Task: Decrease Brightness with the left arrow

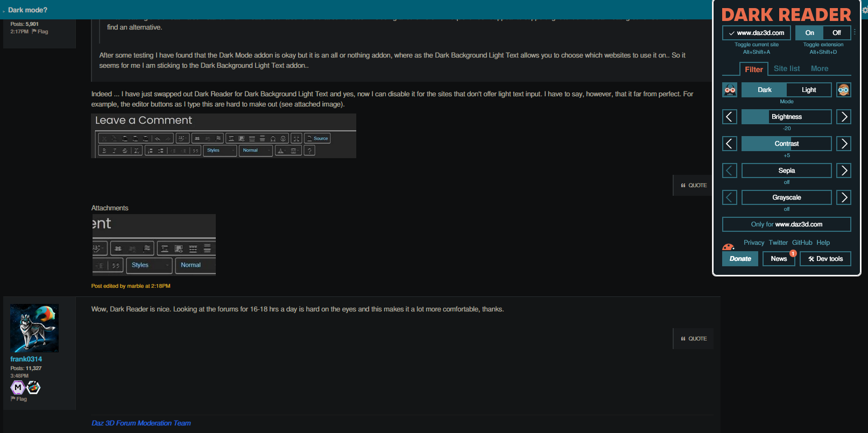Action: tap(730, 117)
